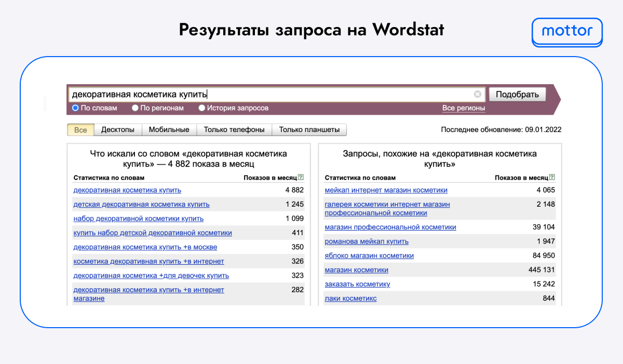Click the help icon next to right 'Показов в месяц'

[552, 178]
